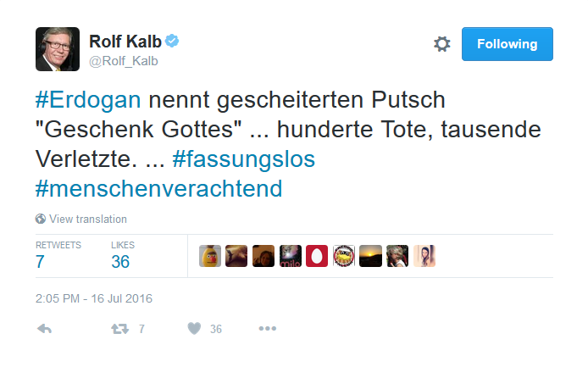The image size is (588, 367).
Task: Open the #menschenverachtend hashtag
Action: pos(158,187)
